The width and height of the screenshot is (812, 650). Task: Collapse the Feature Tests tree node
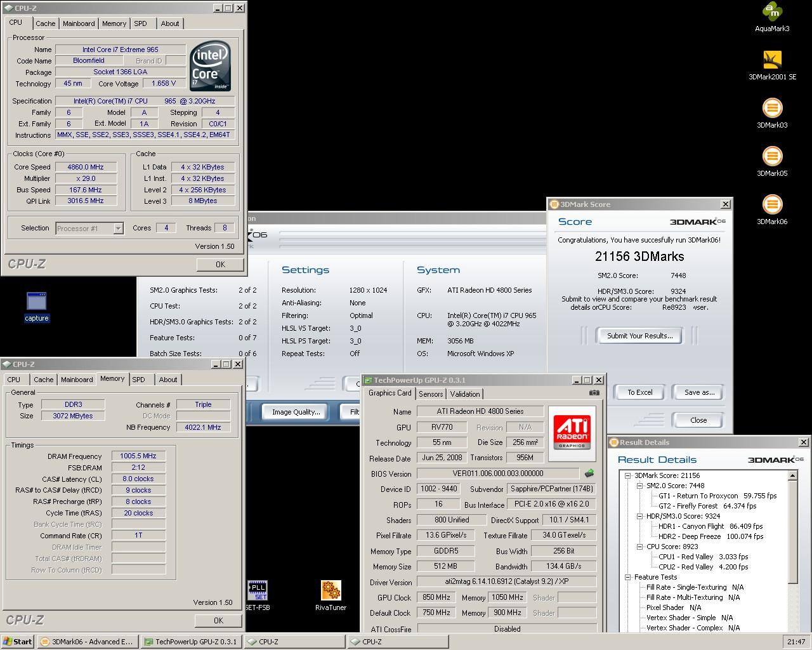tap(627, 577)
